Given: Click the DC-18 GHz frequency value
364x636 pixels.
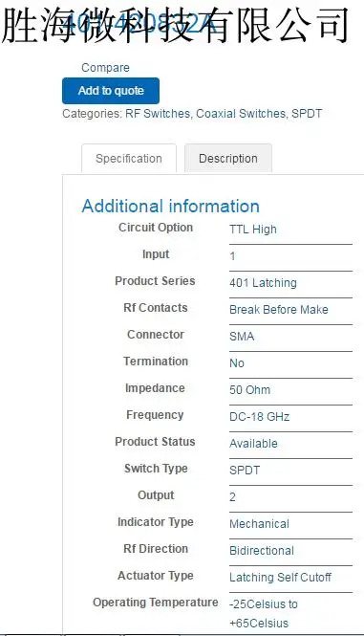Looking at the screenshot, I should pyautogui.click(x=260, y=417).
